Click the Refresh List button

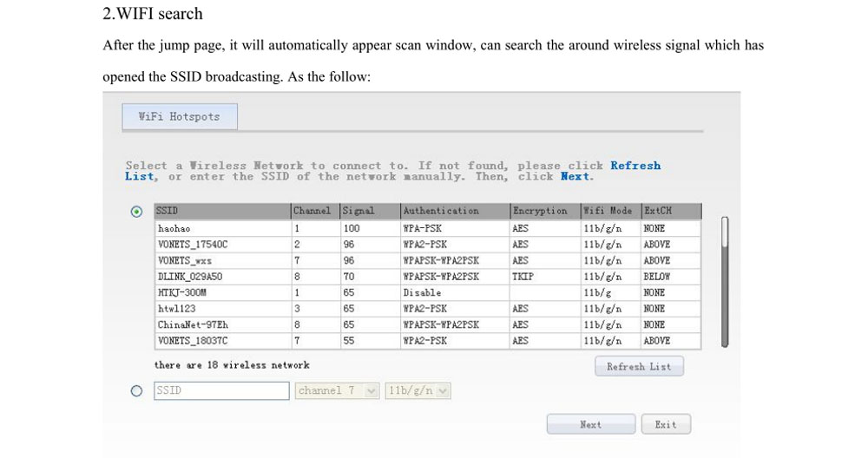(x=640, y=366)
